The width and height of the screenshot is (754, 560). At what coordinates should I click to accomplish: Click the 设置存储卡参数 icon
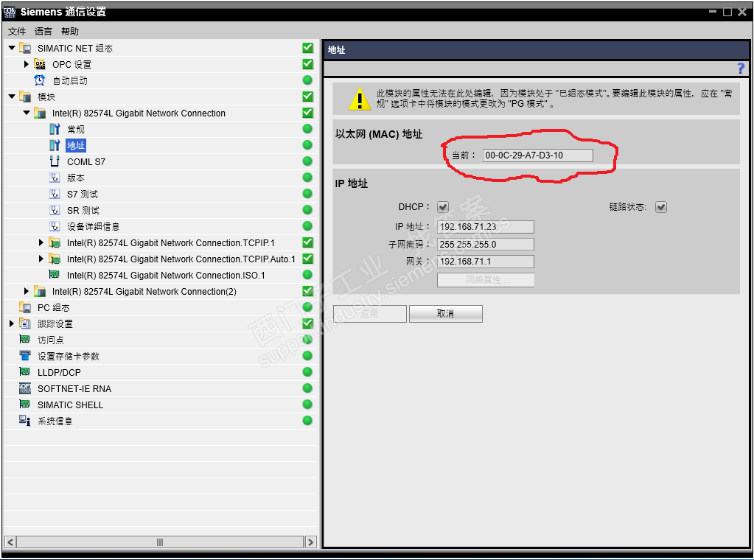pyautogui.click(x=25, y=356)
